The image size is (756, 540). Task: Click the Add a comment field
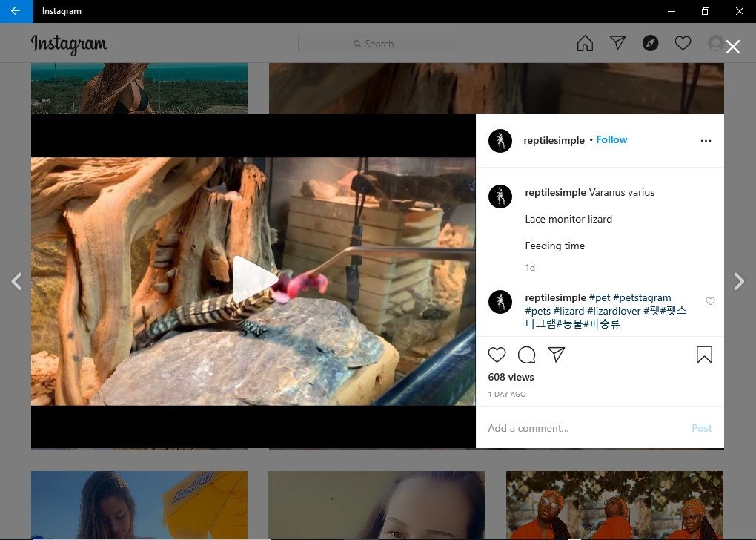point(586,428)
